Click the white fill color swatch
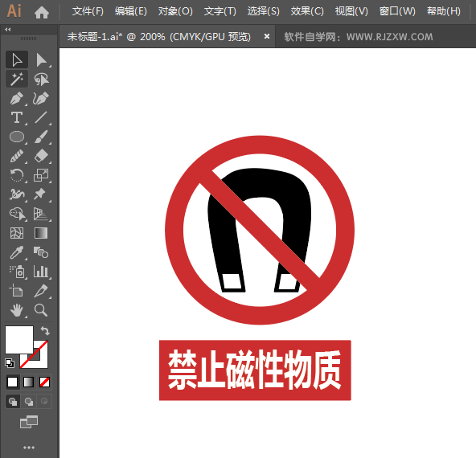 [19, 340]
